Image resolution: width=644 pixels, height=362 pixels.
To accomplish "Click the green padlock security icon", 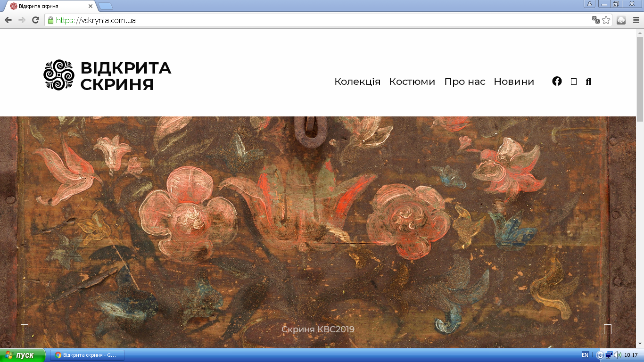I will [x=50, y=20].
